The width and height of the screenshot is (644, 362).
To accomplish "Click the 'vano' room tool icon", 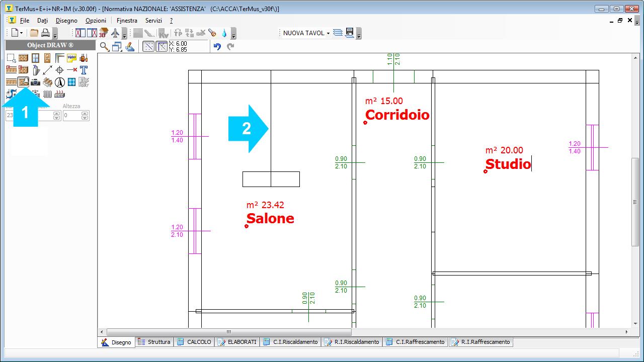I will [x=71, y=58].
